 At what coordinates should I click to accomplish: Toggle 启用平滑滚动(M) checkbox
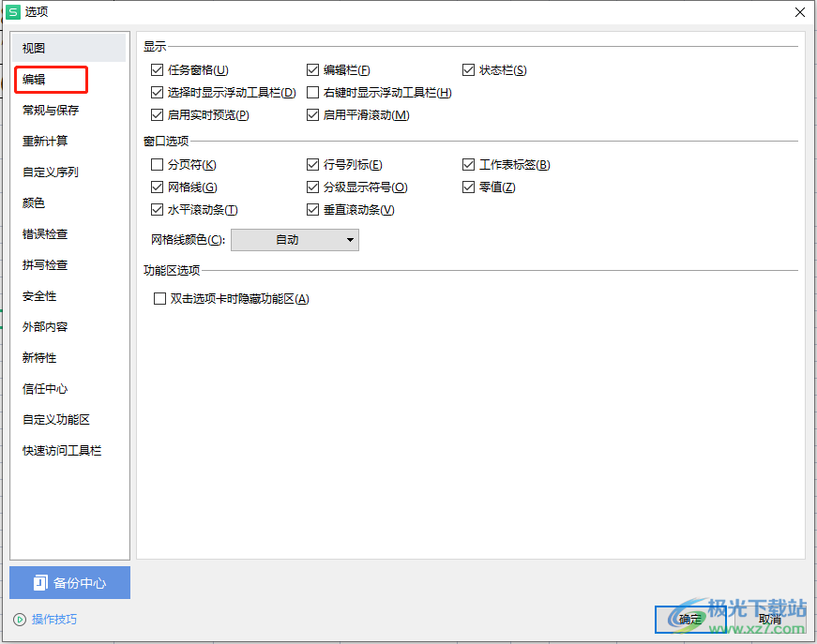[312, 115]
